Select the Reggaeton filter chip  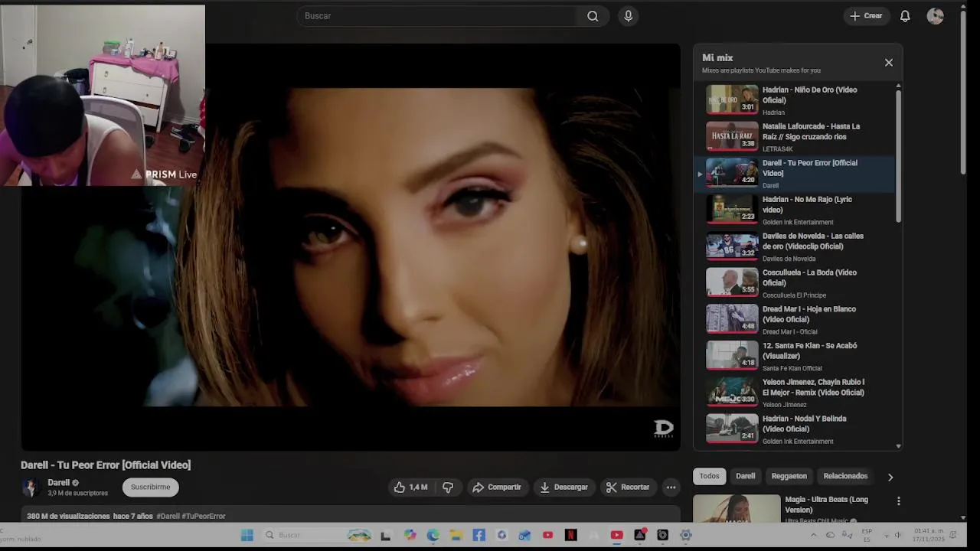pos(789,476)
